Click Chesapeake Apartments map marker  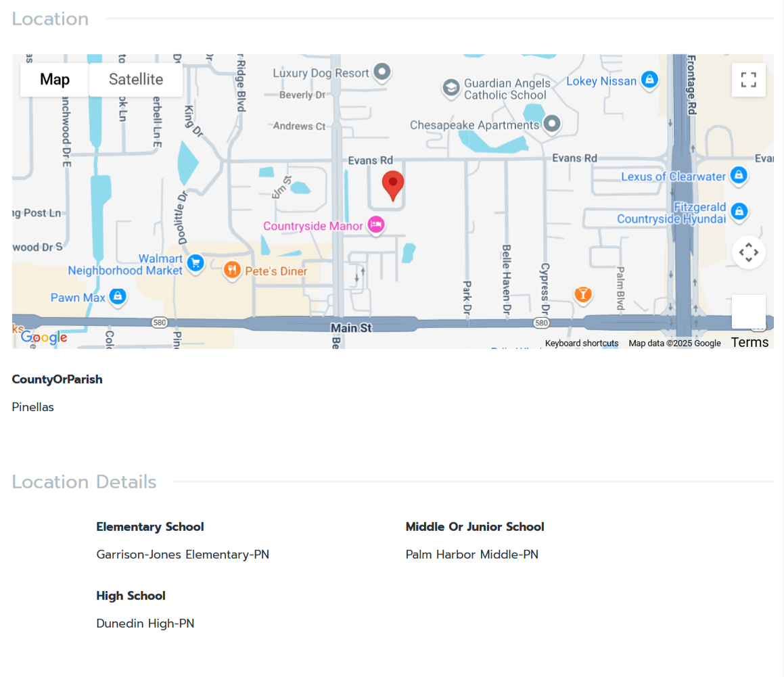pos(553,124)
